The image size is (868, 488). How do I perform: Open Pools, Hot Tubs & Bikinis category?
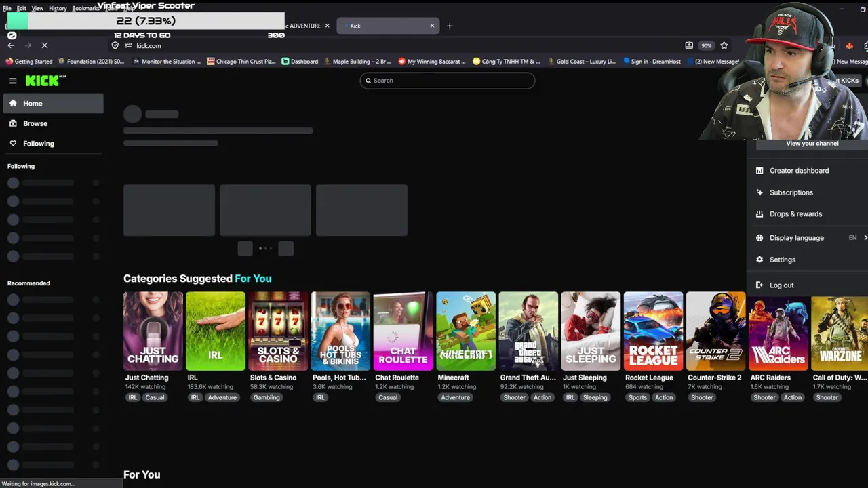pos(340,331)
